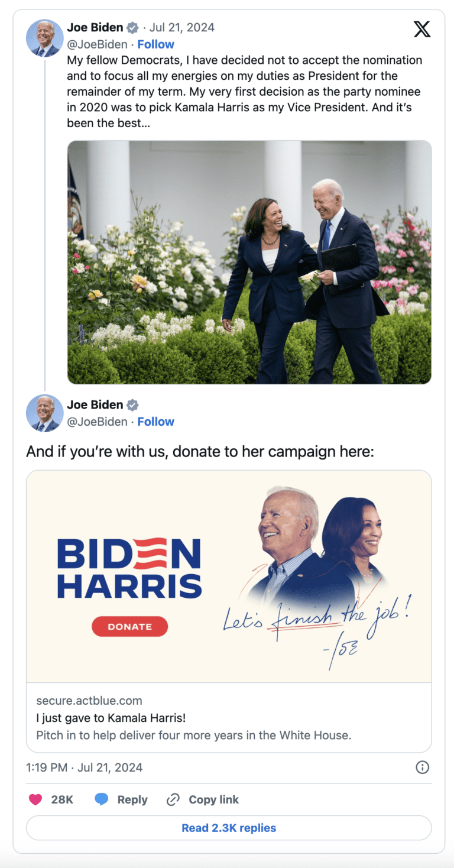The image size is (454, 868).
Task: Click the verified badge on second tweet
Action: click(x=133, y=405)
